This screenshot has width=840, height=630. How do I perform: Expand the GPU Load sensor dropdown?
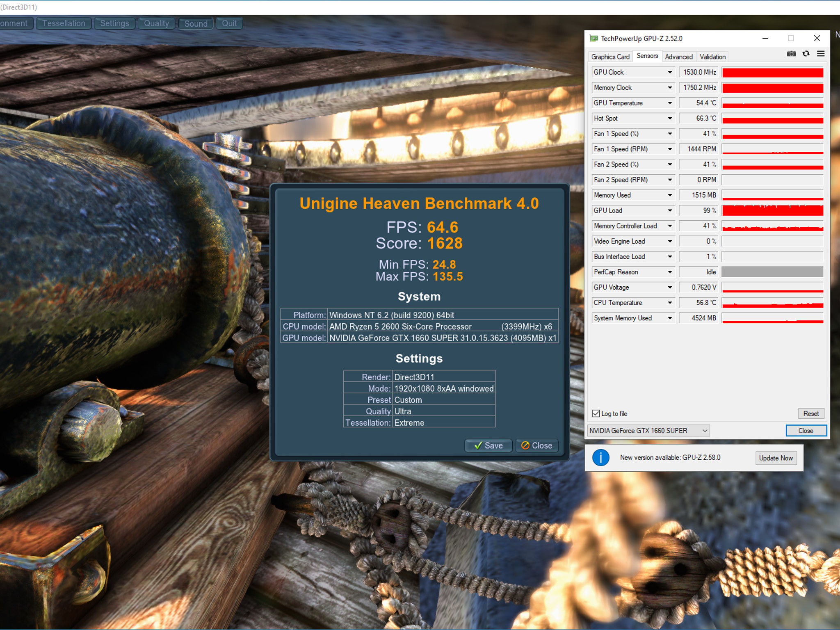pos(670,211)
